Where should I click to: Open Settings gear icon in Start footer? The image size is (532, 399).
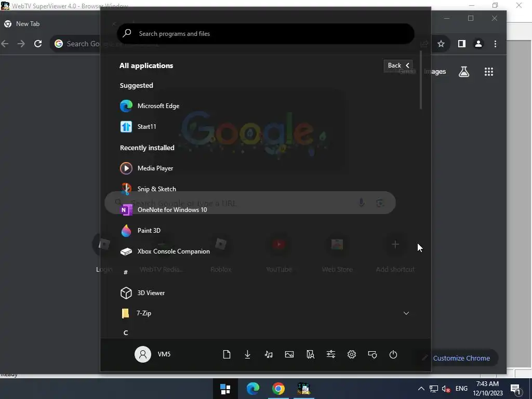click(x=352, y=354)
